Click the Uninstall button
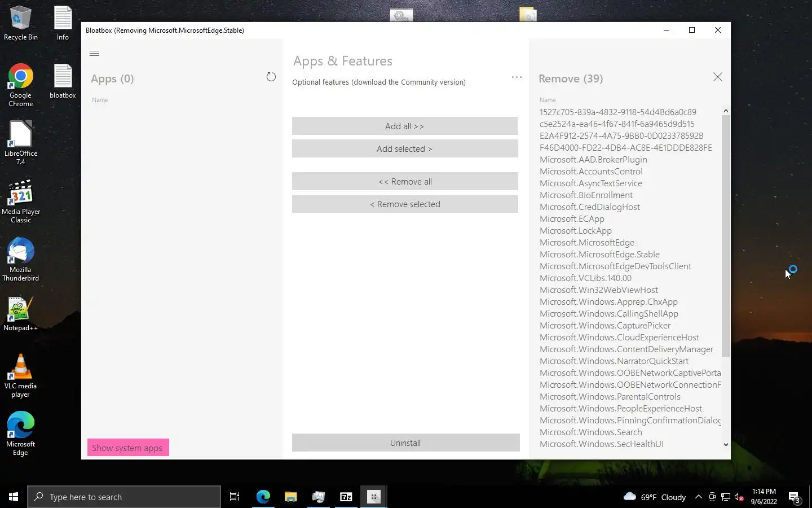The height and width of the screenshot is (508, 812). (405, 443)
